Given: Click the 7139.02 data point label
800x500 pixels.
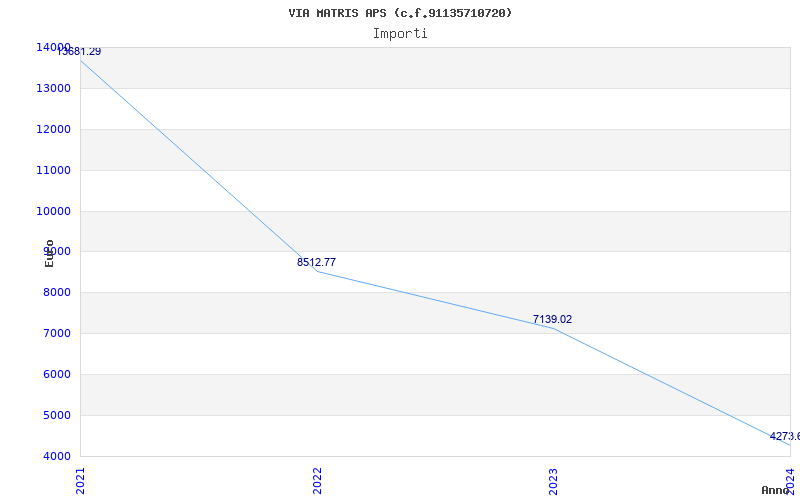Looking at the screenshot, I should (x=552, y=319).
